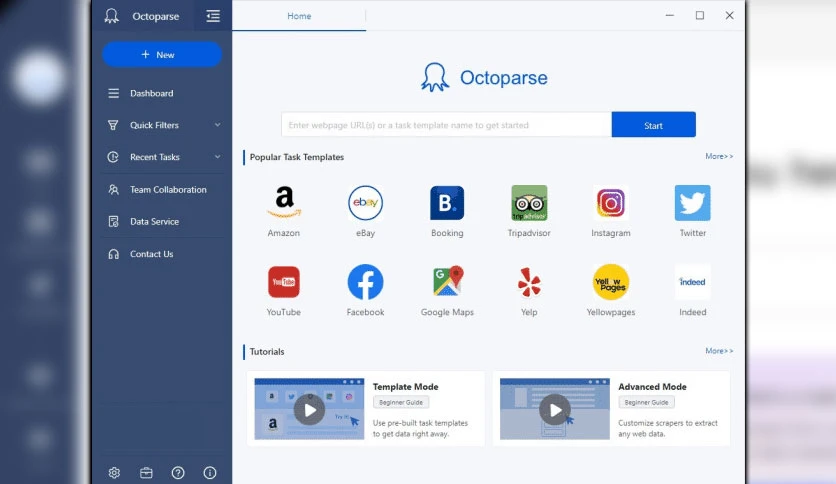Play the Advanced Mode tutorial video
Image resolution: width=836 pixels, height=484 pixels.
554,409
